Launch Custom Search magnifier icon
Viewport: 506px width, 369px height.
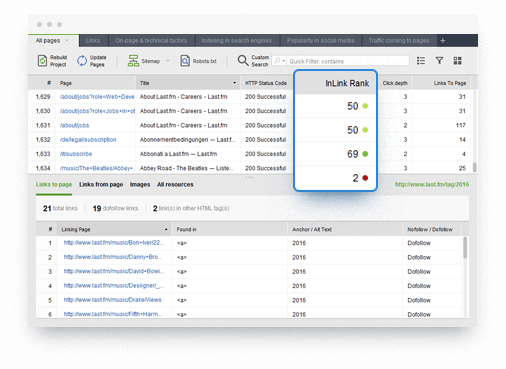(x=243, y=61)
